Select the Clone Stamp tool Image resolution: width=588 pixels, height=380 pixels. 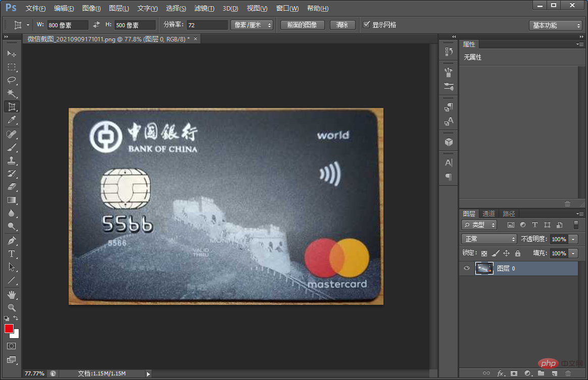coord(12,160)
